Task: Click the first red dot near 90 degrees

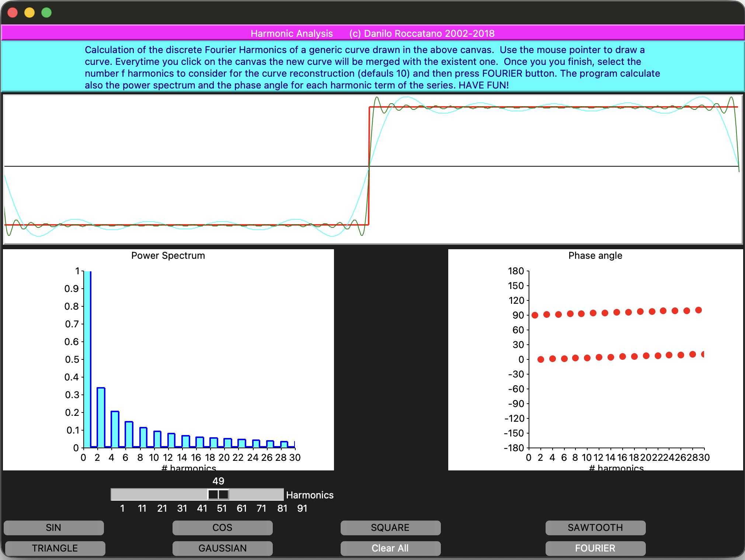Action: pyautogui.click(x=535, y=315)
